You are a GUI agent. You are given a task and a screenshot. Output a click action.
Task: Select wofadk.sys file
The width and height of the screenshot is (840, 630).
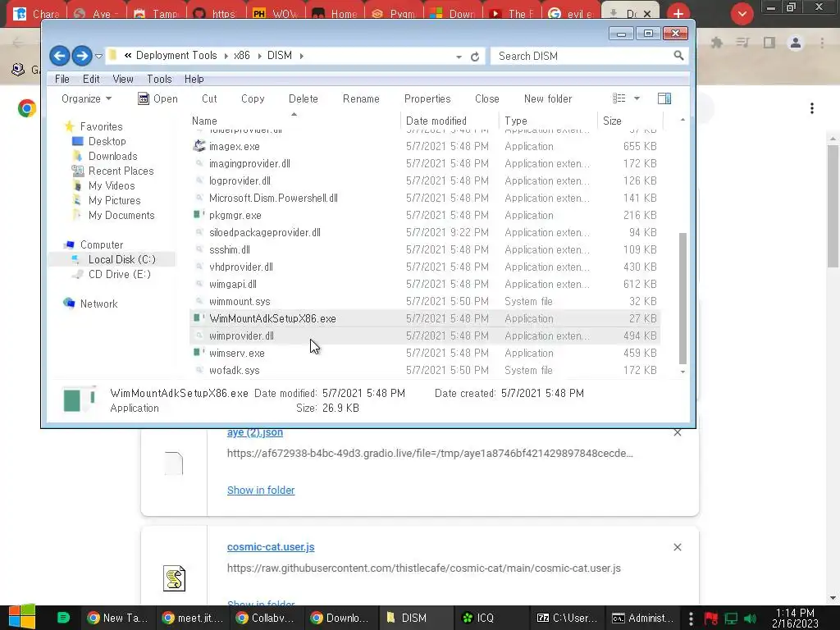[234, 370]
